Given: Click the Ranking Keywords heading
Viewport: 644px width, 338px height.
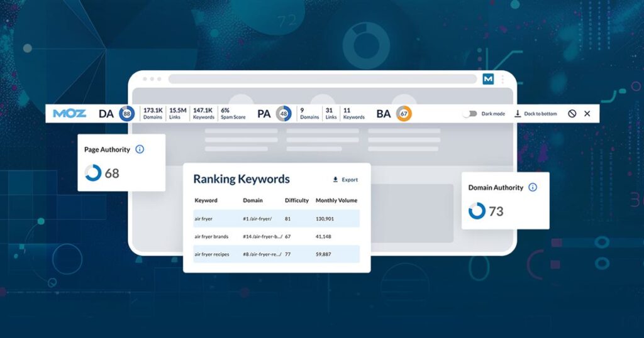Looking at the screenshot, I should (x=241, y=179).
